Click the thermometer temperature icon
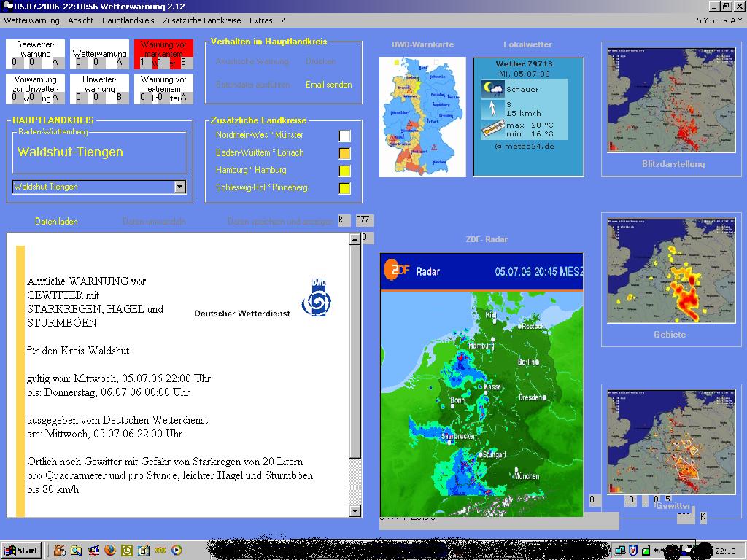 click(x=492, y=129)
